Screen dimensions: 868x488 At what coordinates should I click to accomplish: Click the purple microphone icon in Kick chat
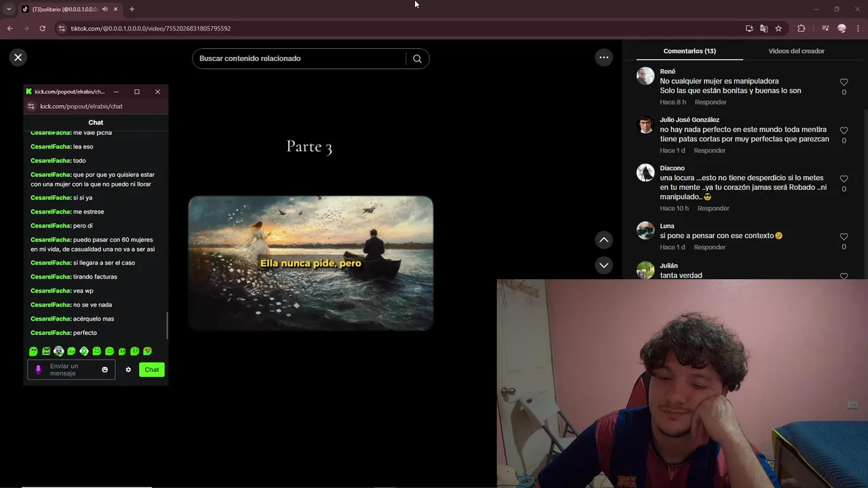click(x=38, y=369)
